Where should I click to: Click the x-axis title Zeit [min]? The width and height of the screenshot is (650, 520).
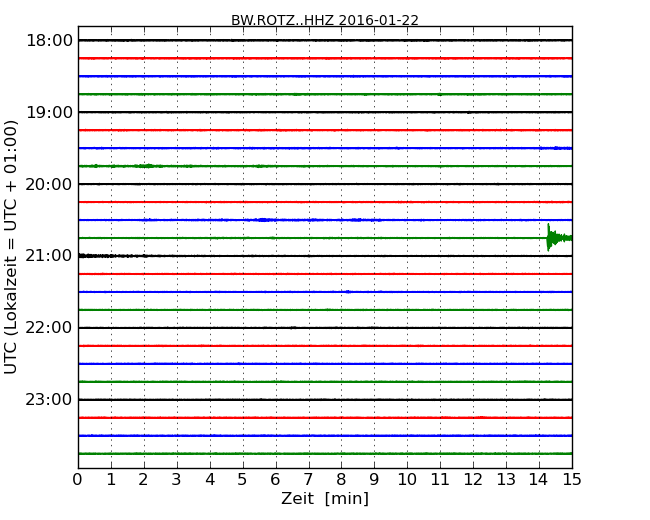325,498
